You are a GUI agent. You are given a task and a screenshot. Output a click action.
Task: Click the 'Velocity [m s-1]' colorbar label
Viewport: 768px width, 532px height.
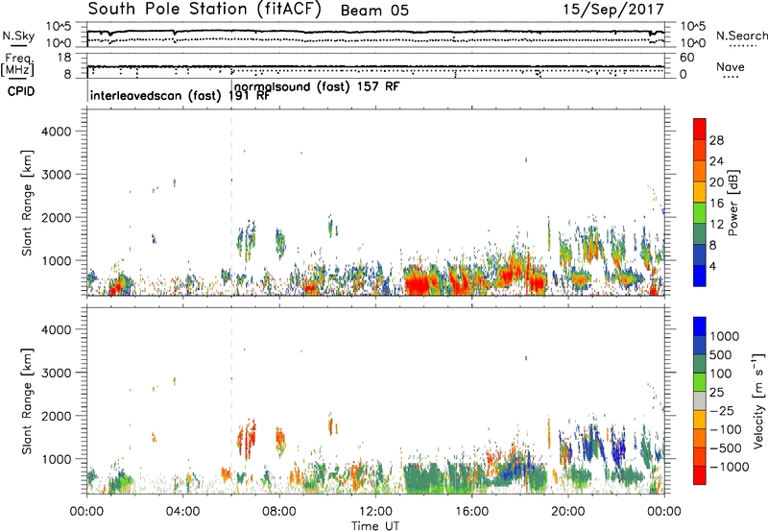(x=758, y=400)
